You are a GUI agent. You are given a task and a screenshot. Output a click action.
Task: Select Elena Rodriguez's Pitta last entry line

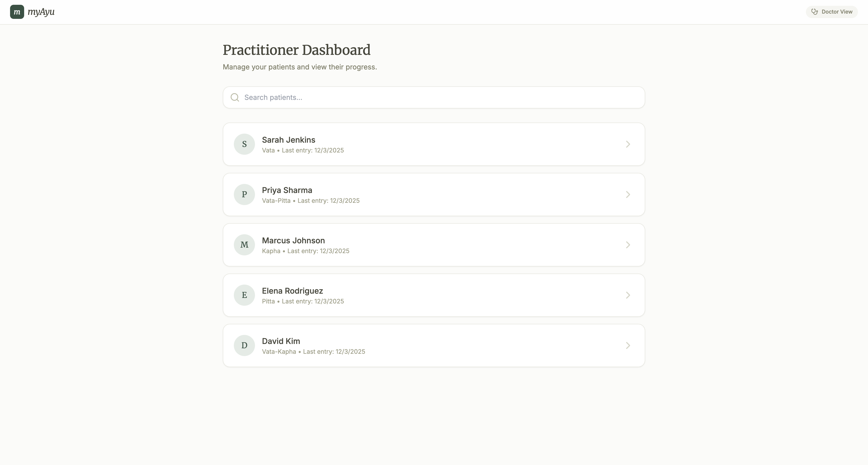tap(302, 301)
